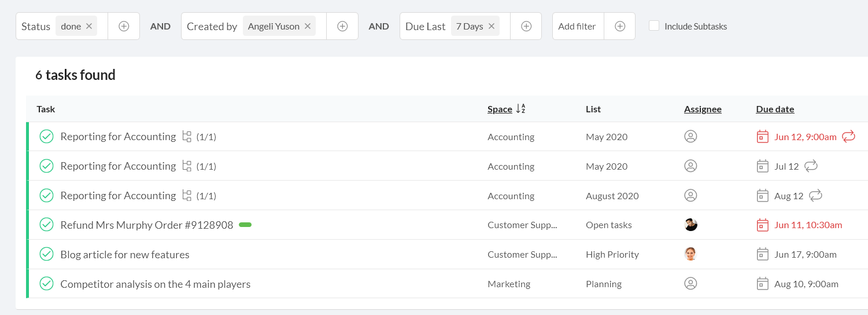The width and height of the screenshot is (868, 315).
Task: Click the unassigned assignee icon for Competitor analysis task
Action: click(690, 284)
